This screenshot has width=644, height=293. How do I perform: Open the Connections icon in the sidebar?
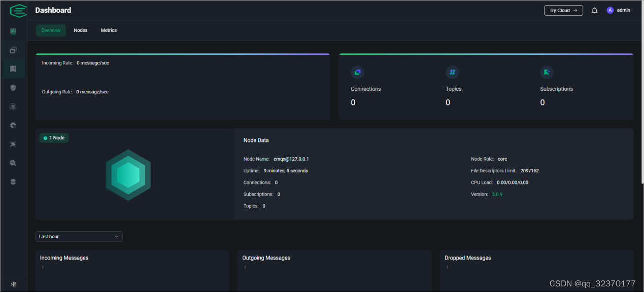(x=13, y=50)
